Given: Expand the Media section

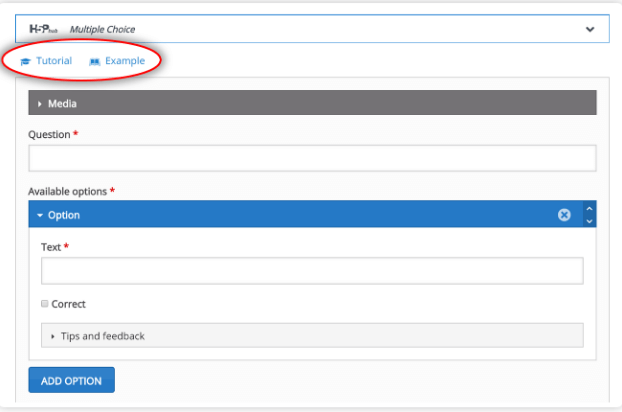Looking at the screenshot, I should click(312, 103).
